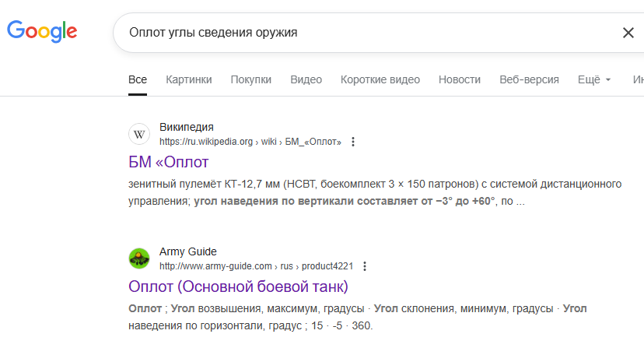Click the Army Guide favicon icon
644x348 pixels.
pyautogui.click(x=139, y=258)
